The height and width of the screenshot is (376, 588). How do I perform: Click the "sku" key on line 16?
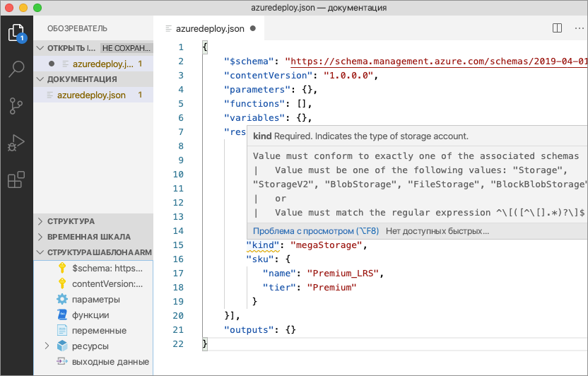tap(260, 259)
